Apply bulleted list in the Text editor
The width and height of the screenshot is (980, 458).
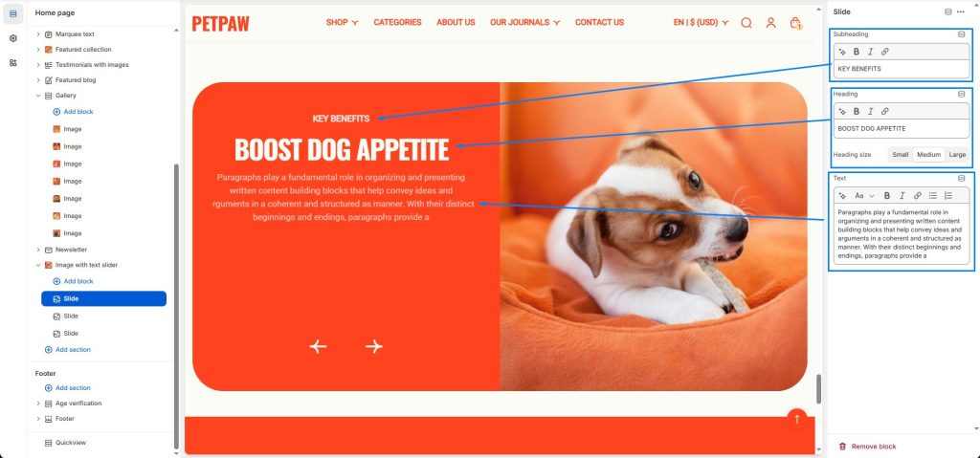point(932,196)
